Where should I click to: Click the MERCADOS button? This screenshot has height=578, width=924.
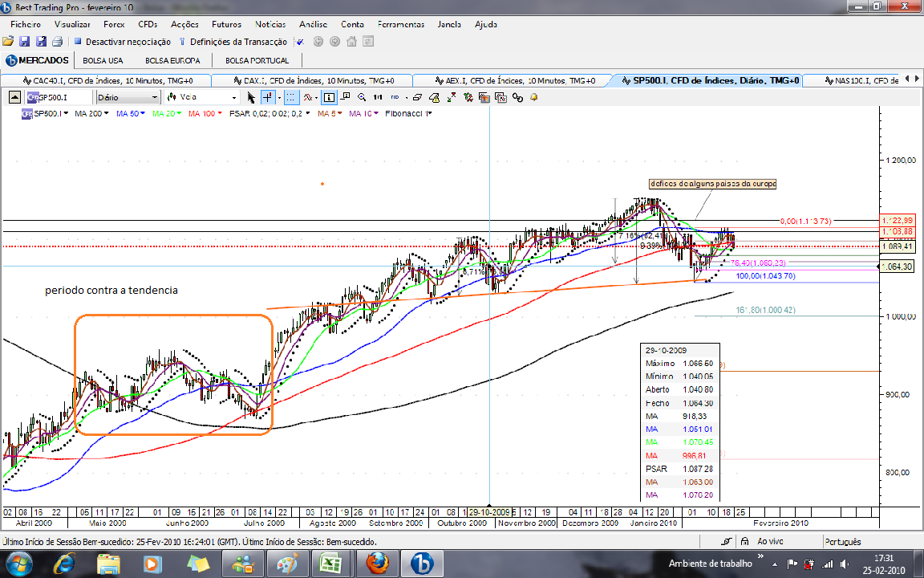pyautogui.click(x=37, y=60)
